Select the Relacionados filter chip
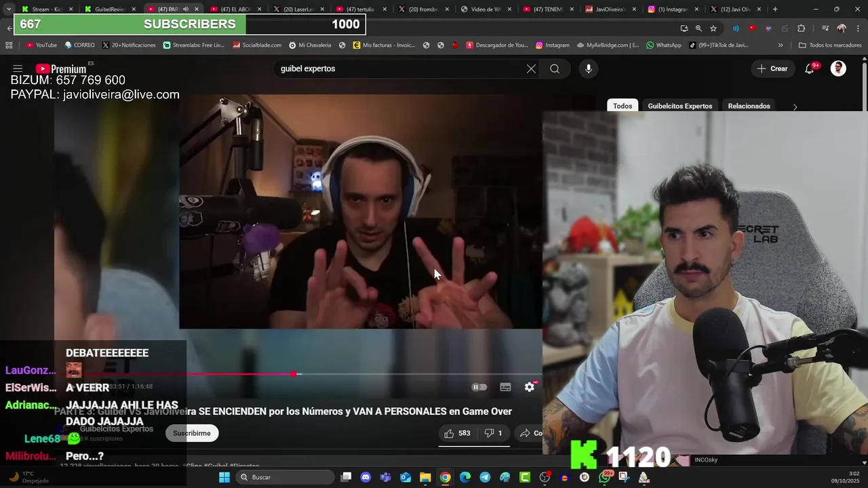 (x=749, y=106)
